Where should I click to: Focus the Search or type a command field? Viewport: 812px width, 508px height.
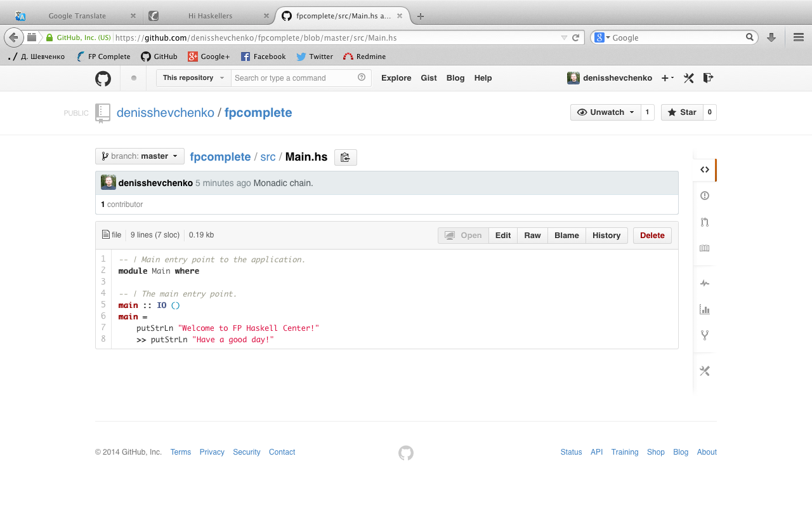tap(301, 78)
